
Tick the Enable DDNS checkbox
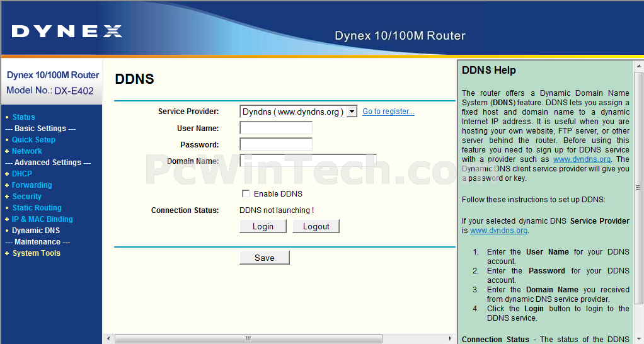246,193
